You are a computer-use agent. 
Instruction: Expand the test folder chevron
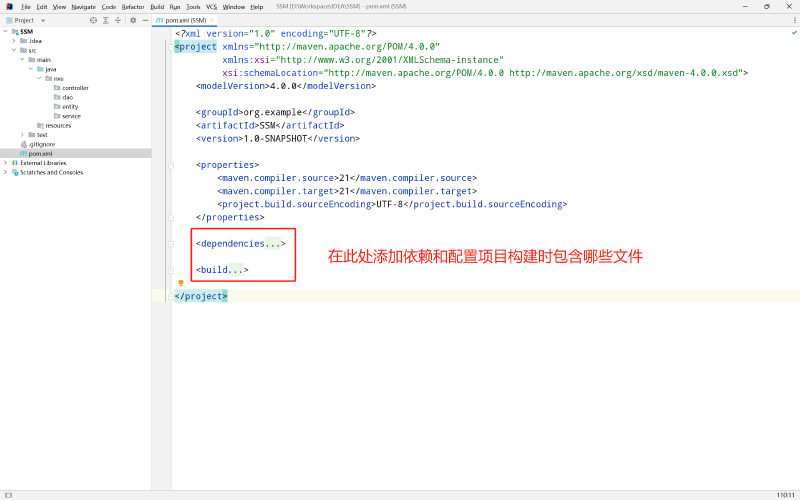(x=22, y=135)
